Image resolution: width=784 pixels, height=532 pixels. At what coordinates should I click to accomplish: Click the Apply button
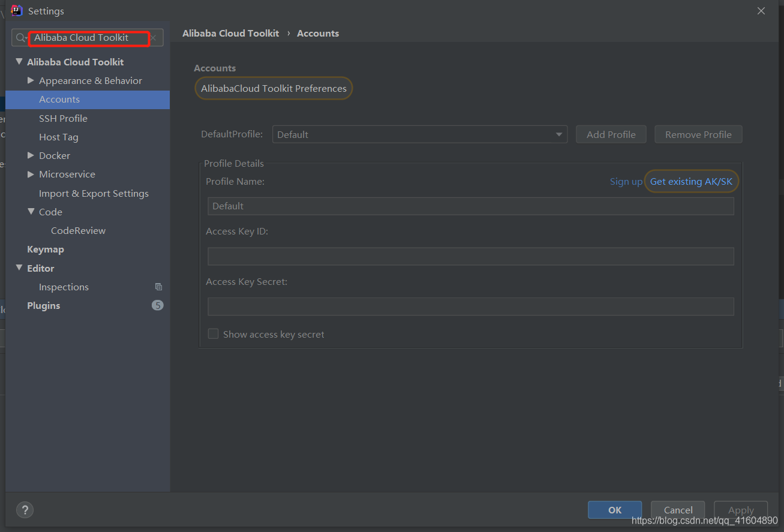click(741, 510)
